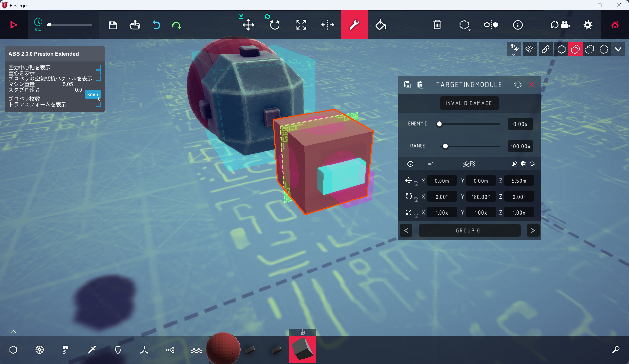Click the trash delete icon
Image resolution: width=629 pixels, height=364 pixels.
[x=437, y=25]
